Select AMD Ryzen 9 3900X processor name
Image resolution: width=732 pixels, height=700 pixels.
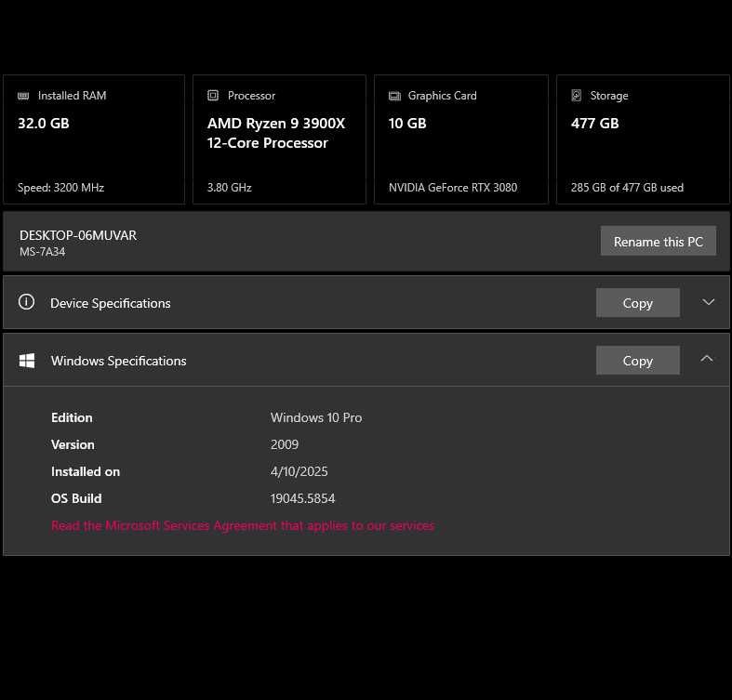click(276, 133)
